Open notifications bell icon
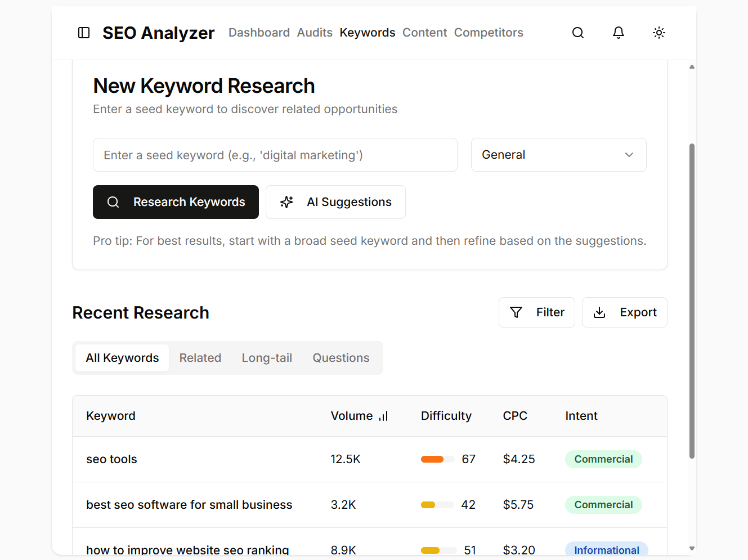Screen dimensions: 748x560 619,33
